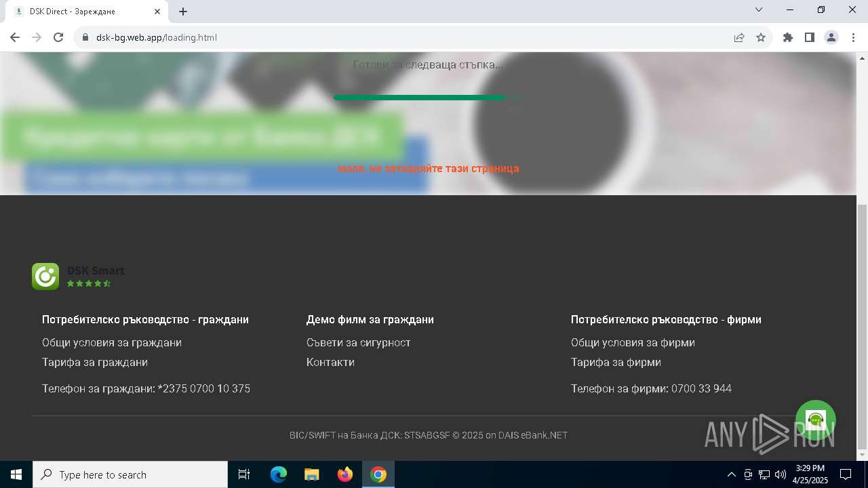Open Chrome extensions puzzle icon
The width and height of the screenshot is (868, 488).
pyautogui.click(x=788, y=37)
